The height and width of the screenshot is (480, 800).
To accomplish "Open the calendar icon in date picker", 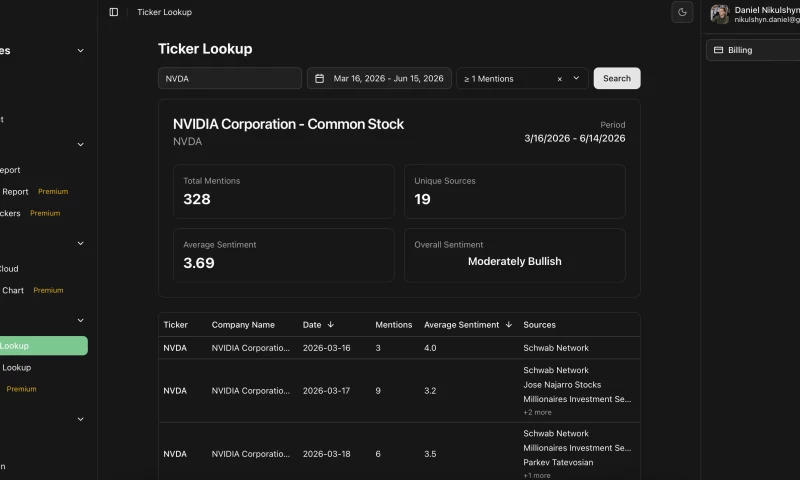I will (x=319, y=79).
